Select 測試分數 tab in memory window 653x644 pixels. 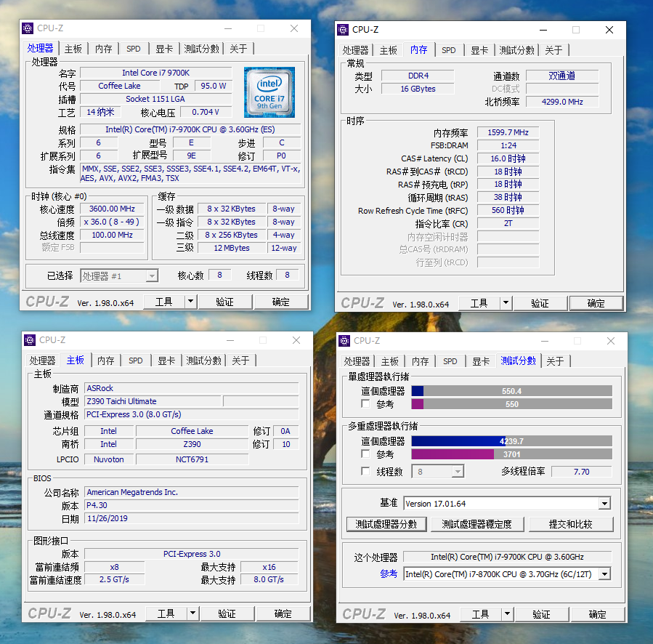pyautogui.click(x=516, y=50)
